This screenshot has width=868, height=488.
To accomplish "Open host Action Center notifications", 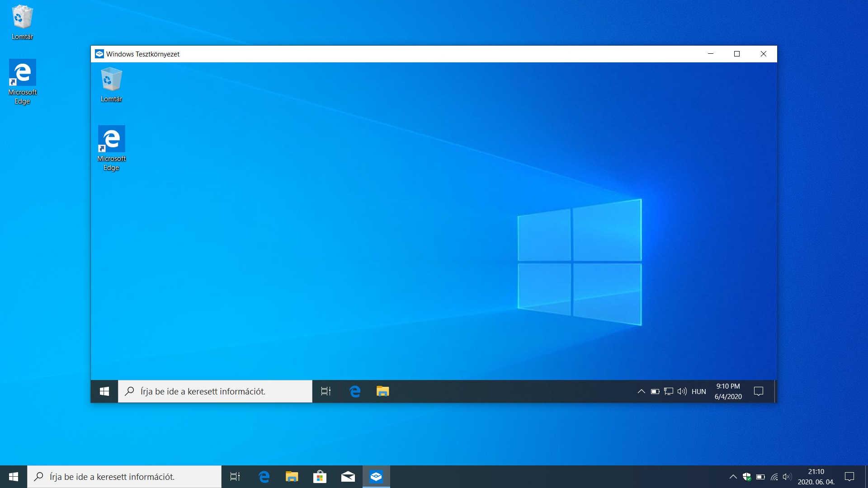I will 849,477.
